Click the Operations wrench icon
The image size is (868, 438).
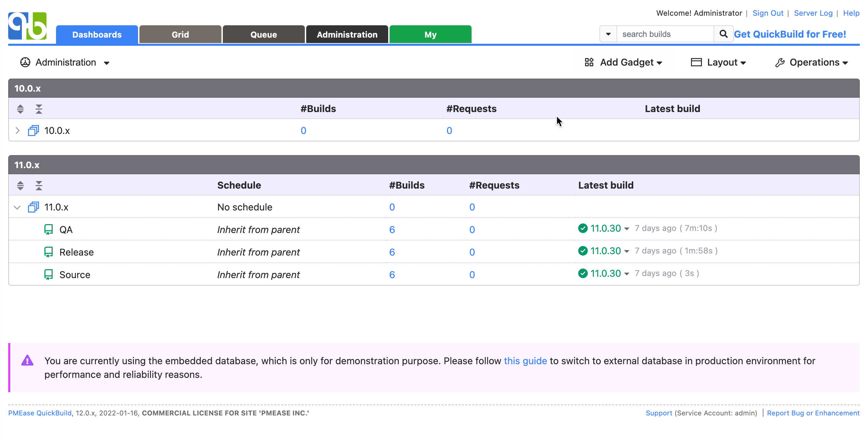click(780, 63)
